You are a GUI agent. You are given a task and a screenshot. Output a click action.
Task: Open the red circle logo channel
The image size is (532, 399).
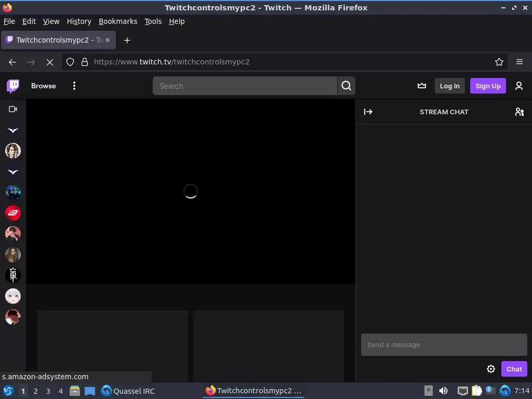pyautogui.click(x=13, y=213)
